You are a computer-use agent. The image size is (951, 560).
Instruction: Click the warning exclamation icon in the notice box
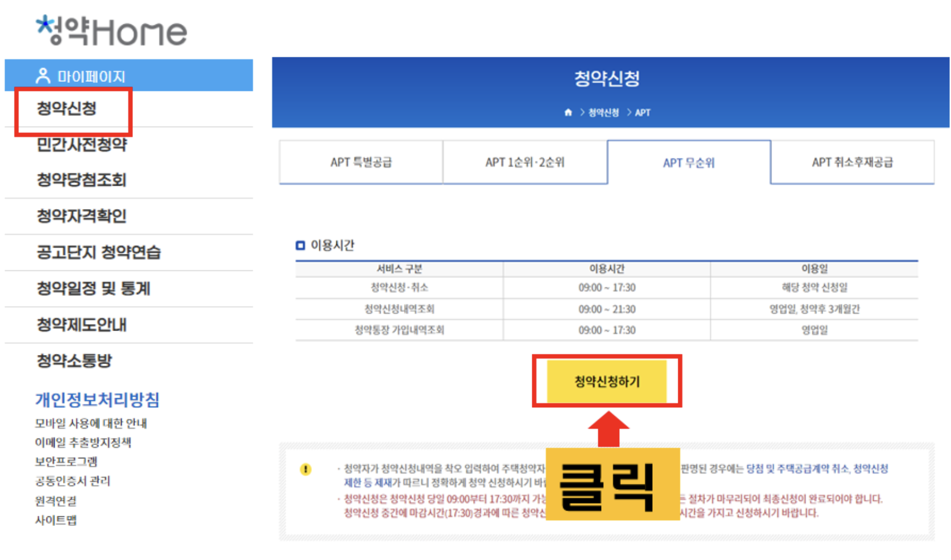[x=306, y=470]
